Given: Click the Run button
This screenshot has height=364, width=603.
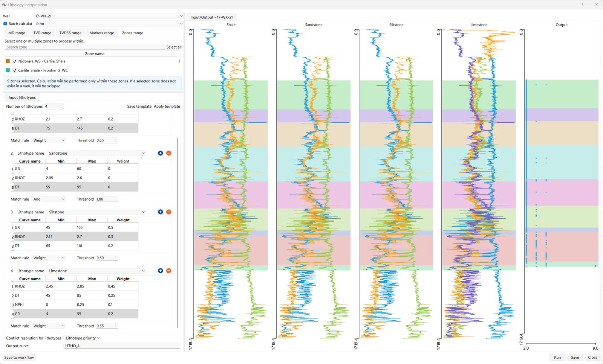Looking at the screenshot, I should pos(557,358).
